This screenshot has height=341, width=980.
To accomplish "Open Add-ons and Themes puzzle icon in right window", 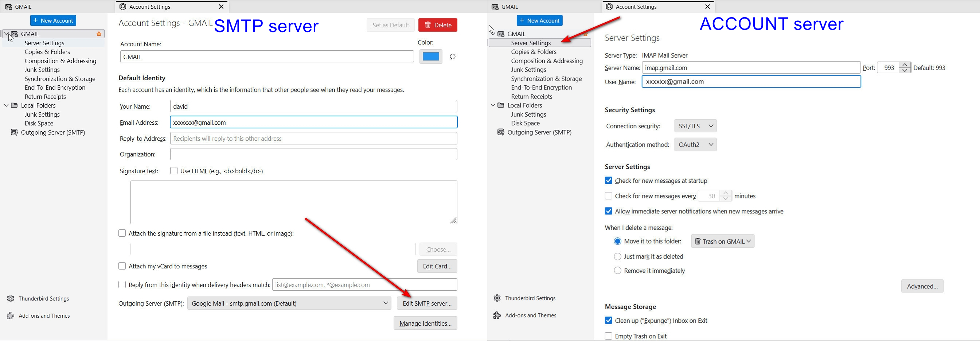I will [497, 315].
